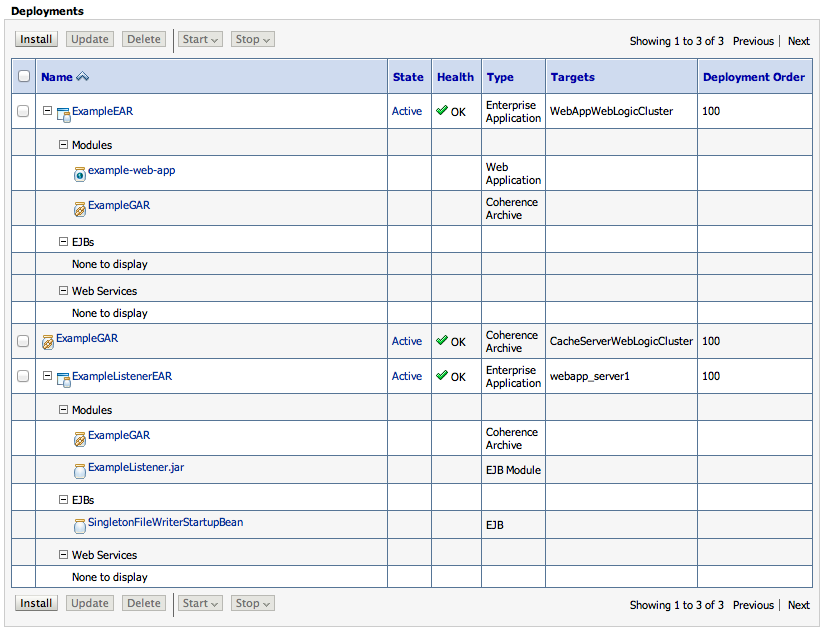Collapse the ExampleEAR deployment tree

pos(47,111)
